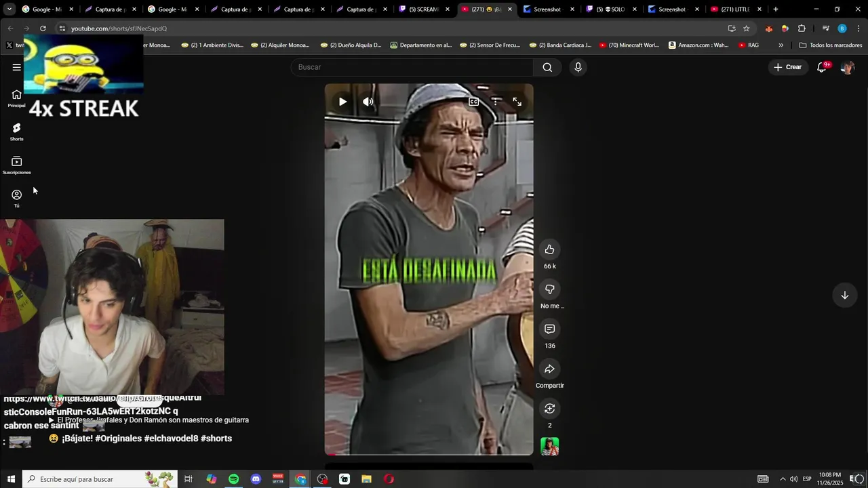Open a new Chrome tab
Image resolution: width=868 pixels, height=488 pixels.
point(776,9)
